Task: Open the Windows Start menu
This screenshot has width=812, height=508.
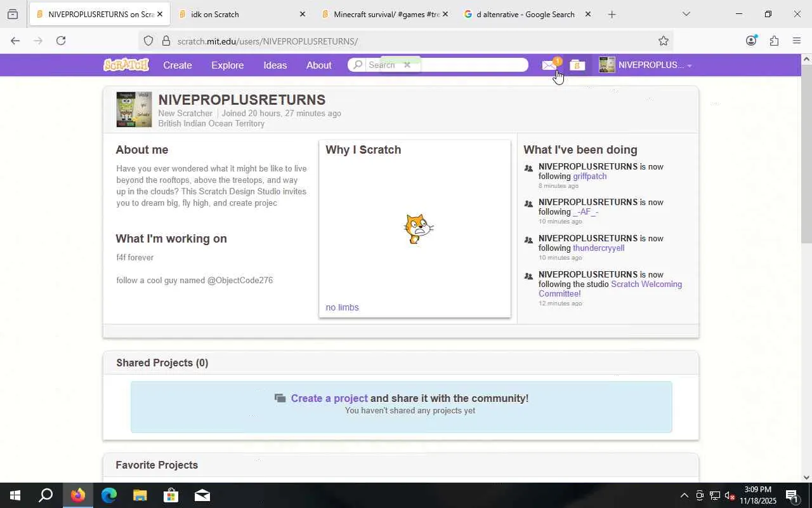Action: [x=15, y=495]
